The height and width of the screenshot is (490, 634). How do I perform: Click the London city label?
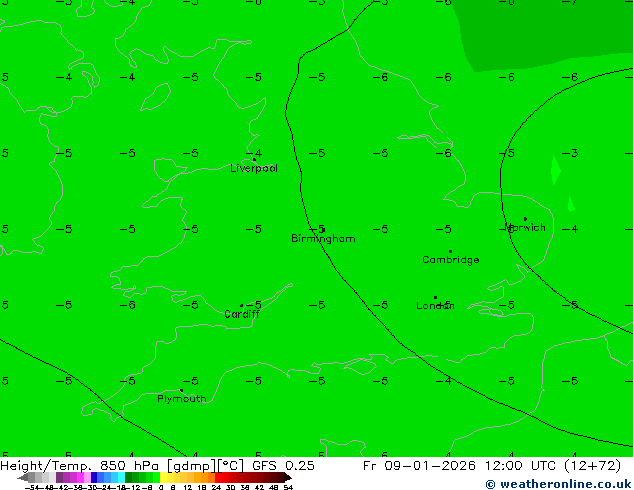[x=435, y=306]
